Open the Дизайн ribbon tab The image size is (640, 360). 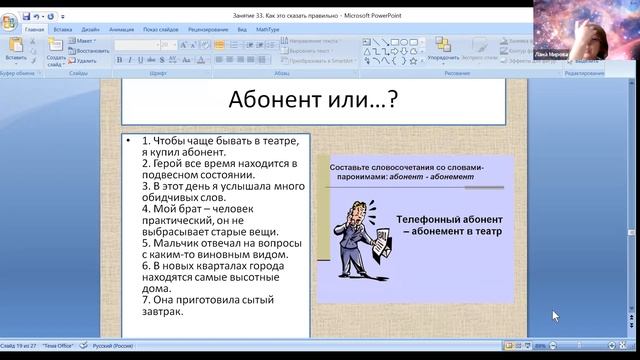point(90,29)
